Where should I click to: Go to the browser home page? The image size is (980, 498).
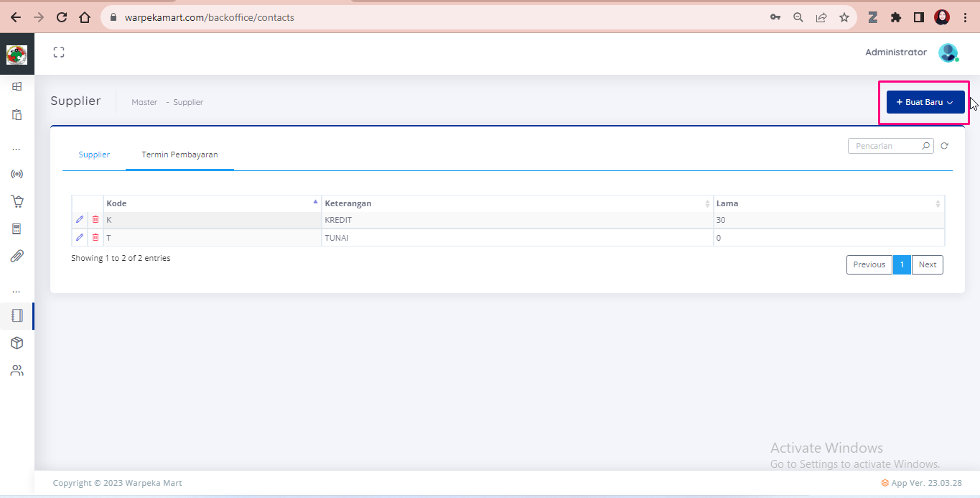click(85, 17)
